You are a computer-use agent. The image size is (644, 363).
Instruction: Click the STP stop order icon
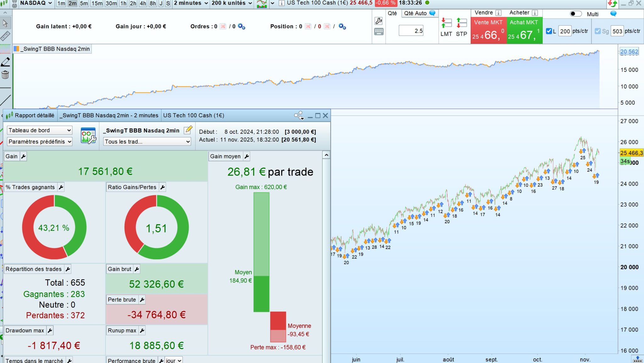coord(461,24)
